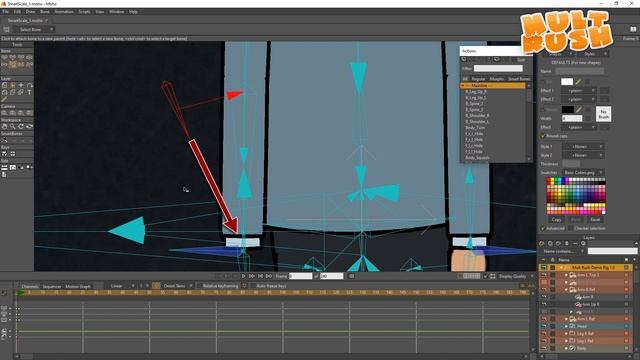Screen dimensions: 640x360
Task: Toggle the Stroke checkbox in Style panel
Action: tap(543, 109)
